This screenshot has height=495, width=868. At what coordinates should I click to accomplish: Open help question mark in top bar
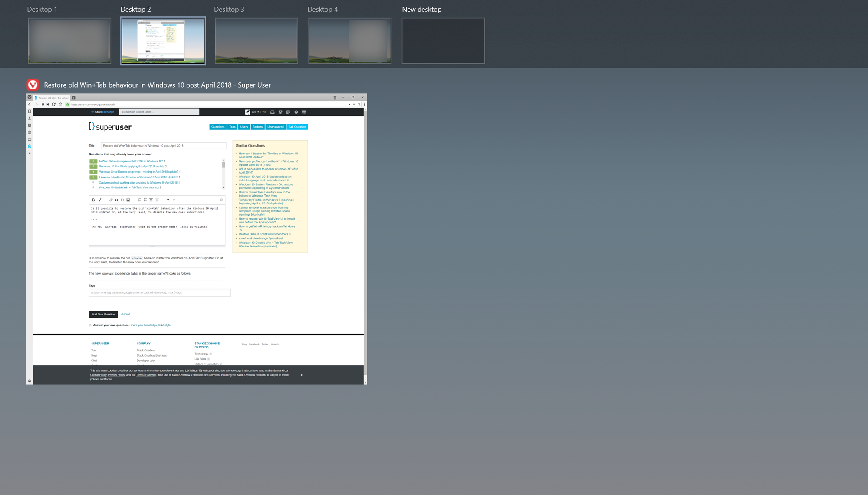click(x=296, y=112)
